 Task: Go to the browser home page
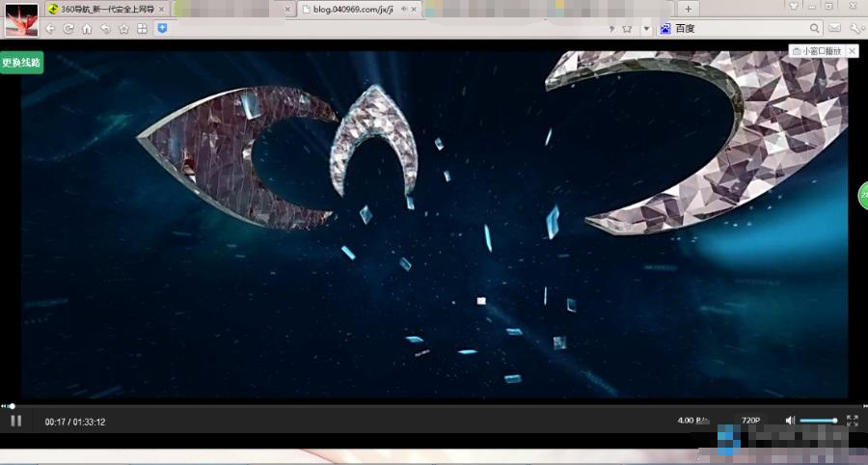pos(87,29)
